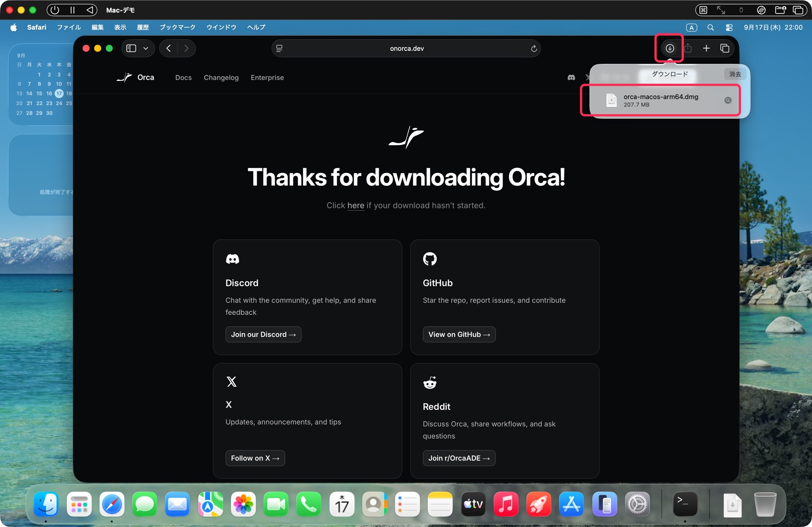Open the 履歴 menu

coord(143,27)
